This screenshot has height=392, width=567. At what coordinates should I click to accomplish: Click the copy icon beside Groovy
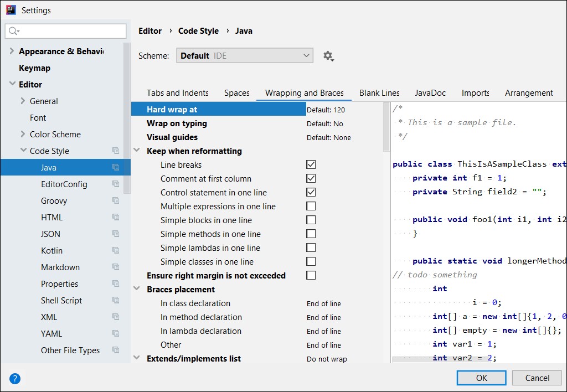click(x=116, y=200)
